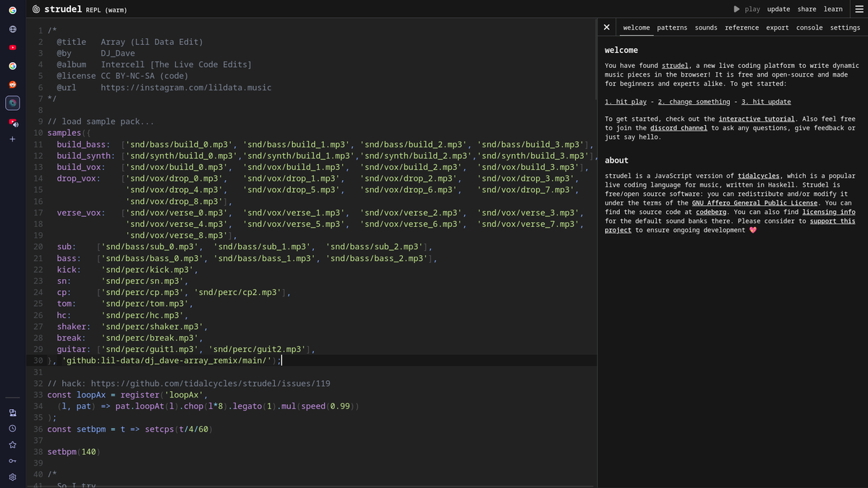Open the globe website tab in sidebar
The width and height of the screenshot is (868, 488).
pyautogui.click(x=12, y=30)
